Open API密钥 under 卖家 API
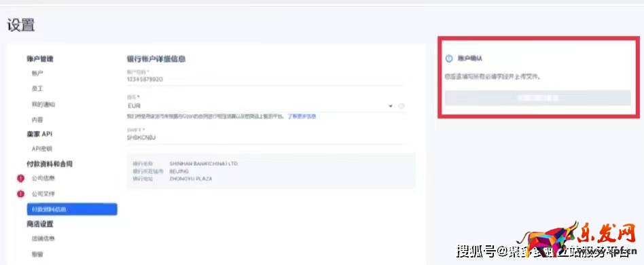Viewport: 644px width, 265px height. click(42, 149)
